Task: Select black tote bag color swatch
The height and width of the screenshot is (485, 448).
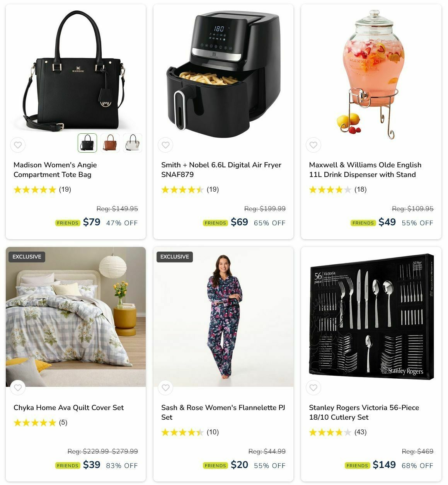Action: [87, 143]
